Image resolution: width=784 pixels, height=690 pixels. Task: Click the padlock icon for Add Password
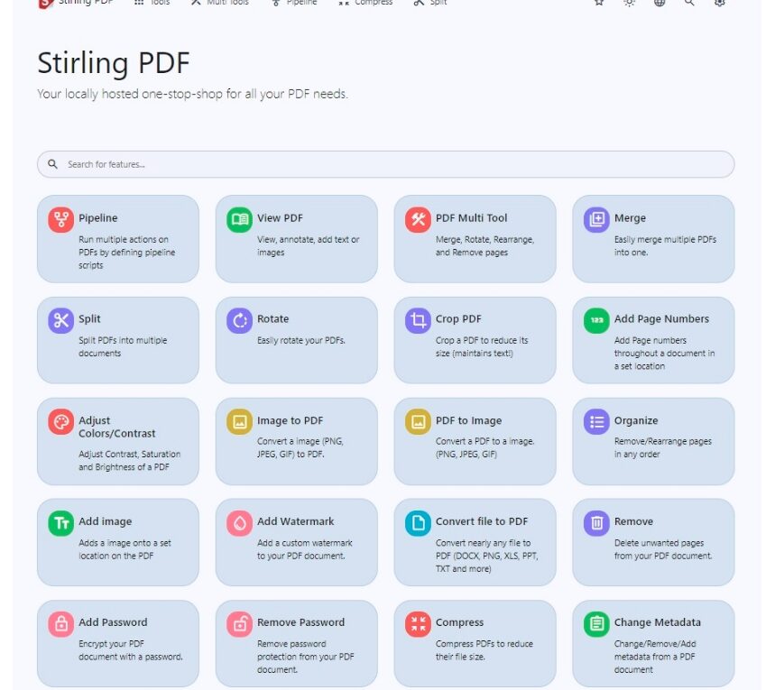click(x=61, y=624)
